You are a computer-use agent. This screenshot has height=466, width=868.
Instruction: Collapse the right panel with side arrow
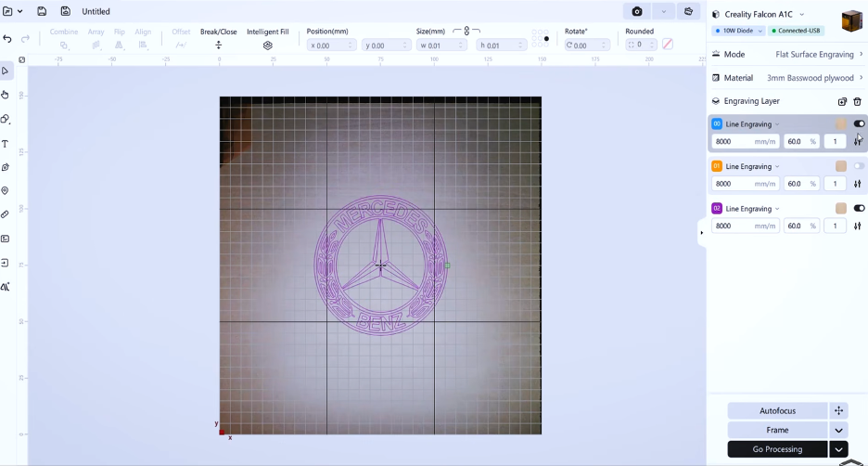(x=701, y=233)
